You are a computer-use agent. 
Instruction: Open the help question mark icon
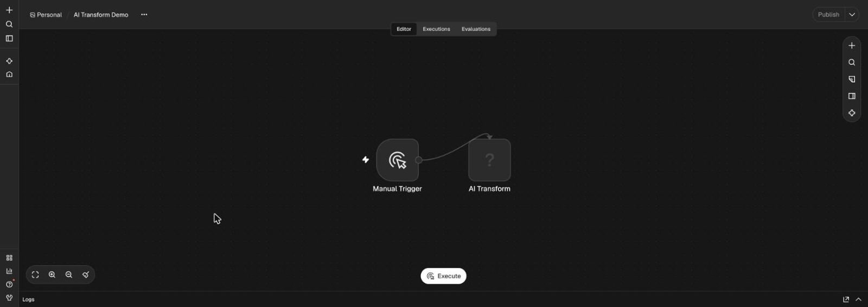9,284
